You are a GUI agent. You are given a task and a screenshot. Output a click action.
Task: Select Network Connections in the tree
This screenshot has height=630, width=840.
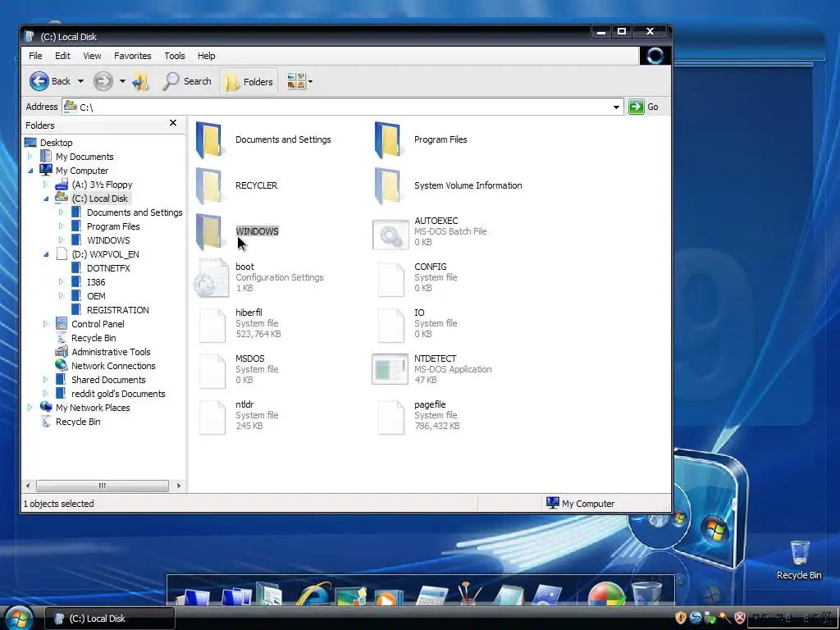(x=113, y=365)
